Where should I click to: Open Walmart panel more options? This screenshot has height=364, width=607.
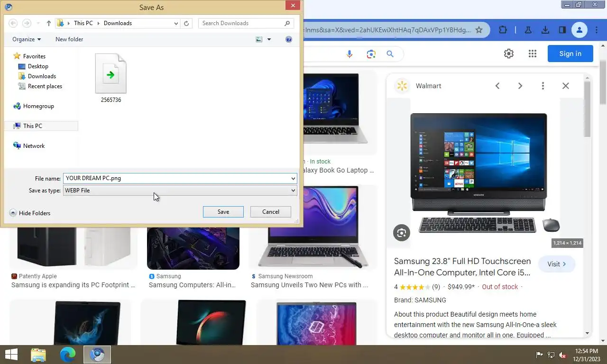543,86
